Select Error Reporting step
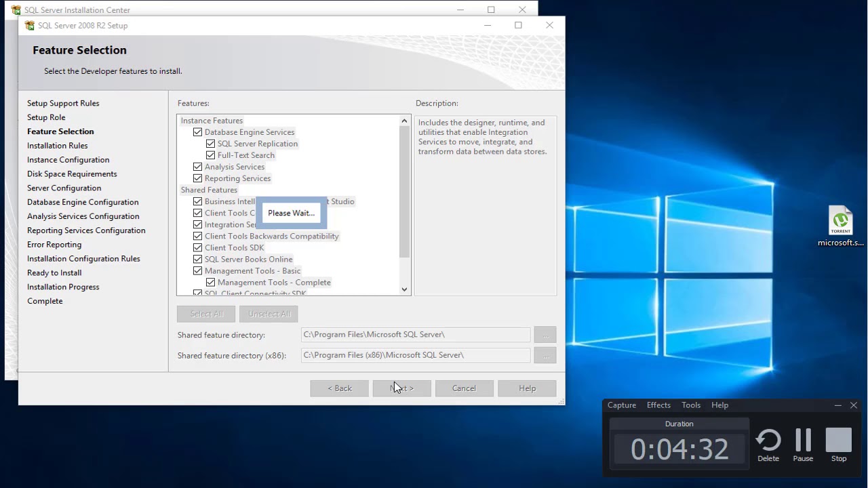Viewport: 868px width, 488px height. pos(54,245)
